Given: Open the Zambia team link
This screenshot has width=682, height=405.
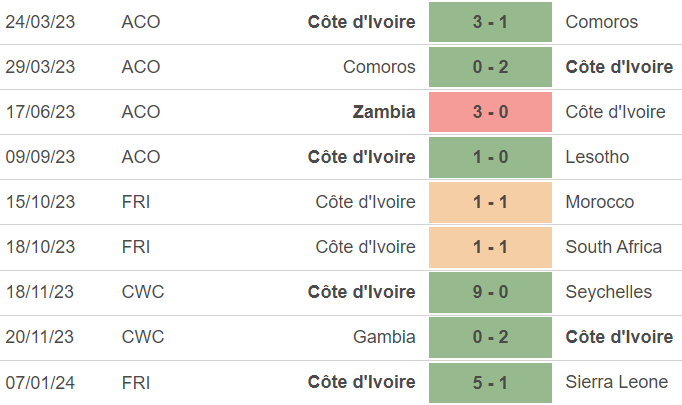Looking at the screenshot, I should (384, 112).
